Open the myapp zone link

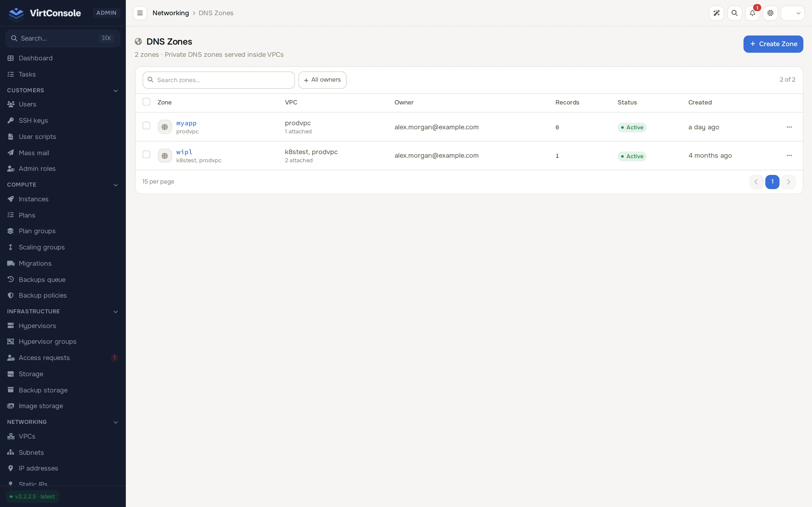tap(186, 123)
